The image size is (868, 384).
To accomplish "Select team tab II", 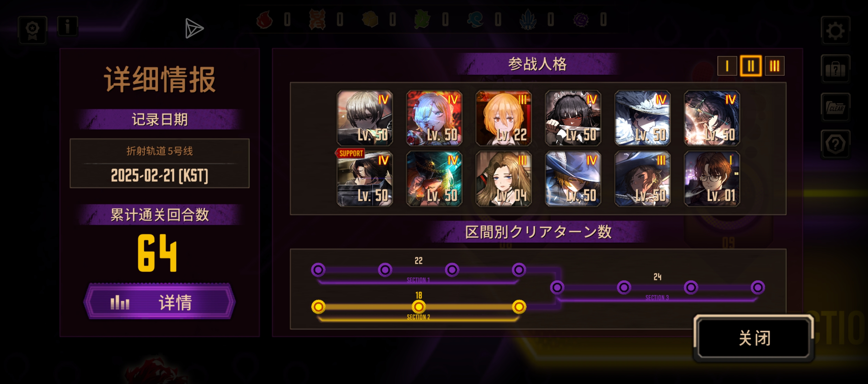I will pyautogui.click(x=750, y=66).
